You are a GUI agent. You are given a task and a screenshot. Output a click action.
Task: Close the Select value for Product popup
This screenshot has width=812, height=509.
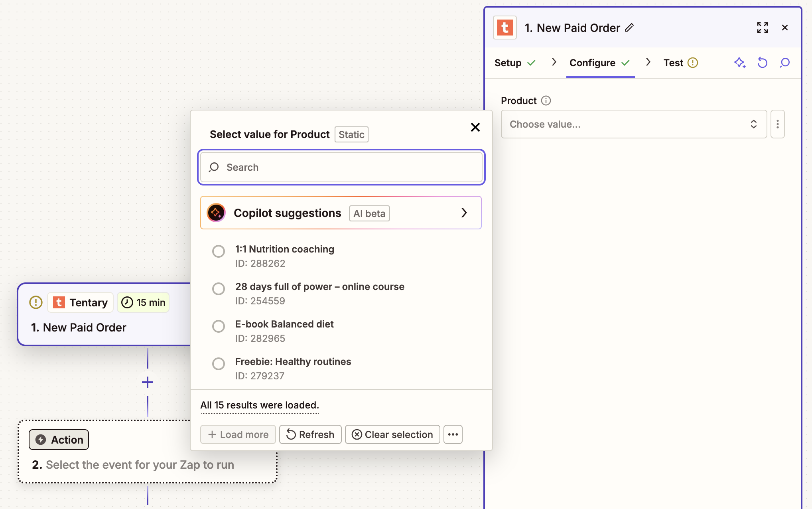tap(475, 127)
